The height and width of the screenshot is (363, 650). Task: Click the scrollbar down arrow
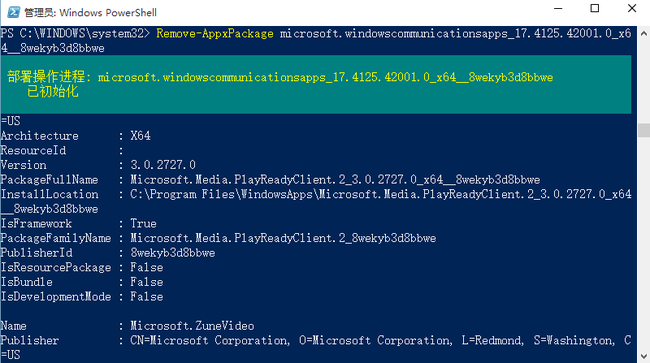tap(644, 356)
